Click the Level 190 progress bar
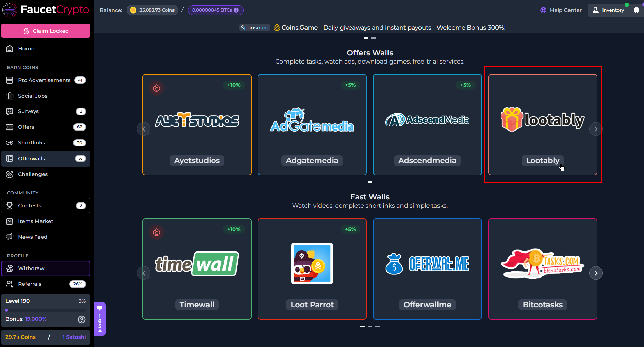Image resolution: width=644 pixels, height=347 pixels. click(46, 310)
